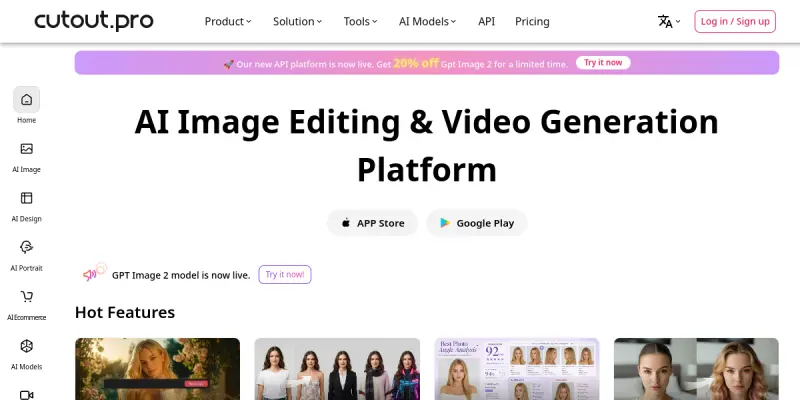The height and width of the screenshot is (400, 800).
Task: Expand the Solution dropdown menu
Action: click(x=297, y=21)
